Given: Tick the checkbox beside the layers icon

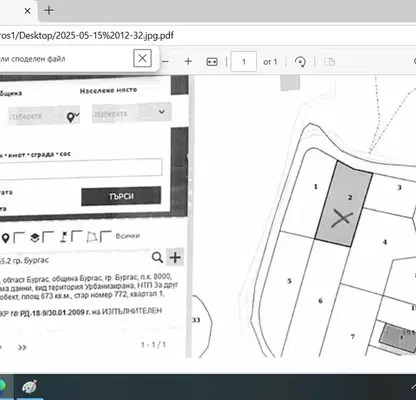Looking at the screenshot, I should click(48, 237).
